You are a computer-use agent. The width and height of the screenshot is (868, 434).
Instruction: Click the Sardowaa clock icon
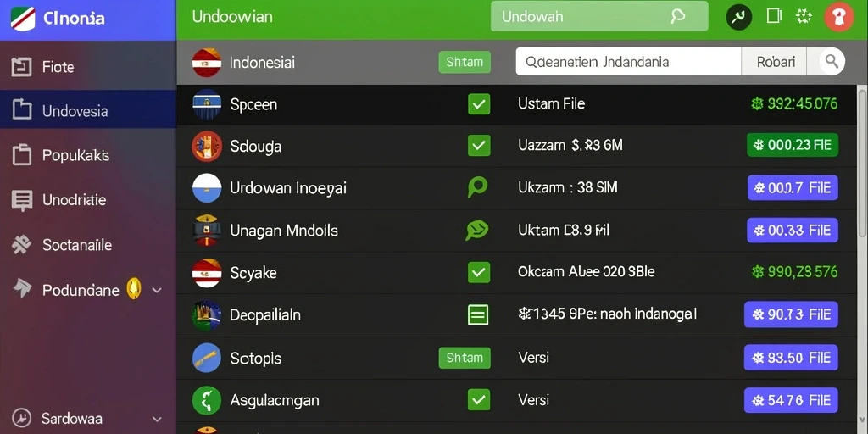[21, 417]
